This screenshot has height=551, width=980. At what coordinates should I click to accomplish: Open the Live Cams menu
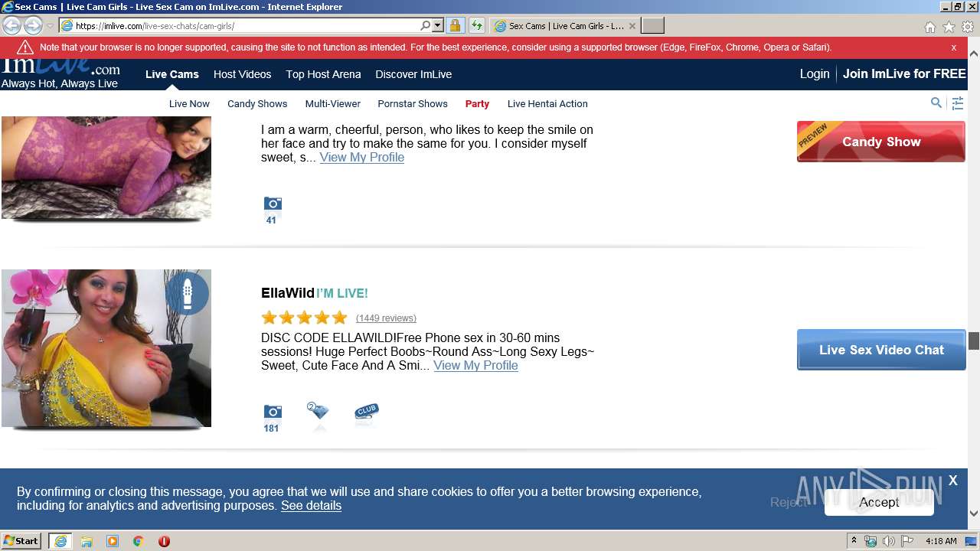(x=172, y=74)
